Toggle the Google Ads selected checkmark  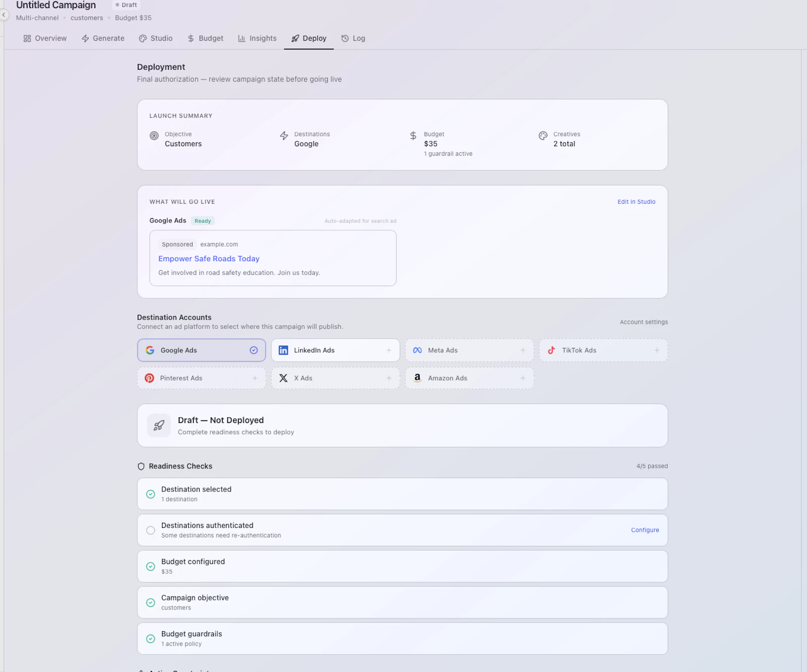point(254,350)
